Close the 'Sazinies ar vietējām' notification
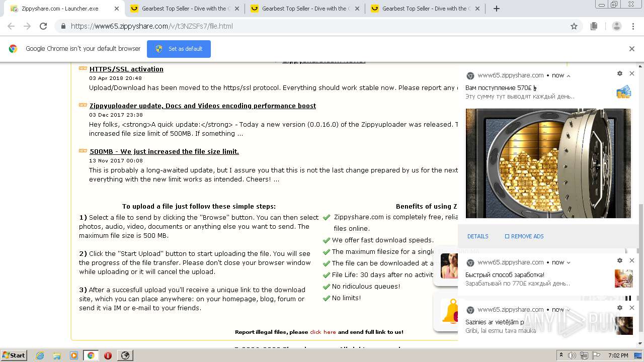Image resolution: width=644 pixels, height=362 pixels. tap(632, 308)
